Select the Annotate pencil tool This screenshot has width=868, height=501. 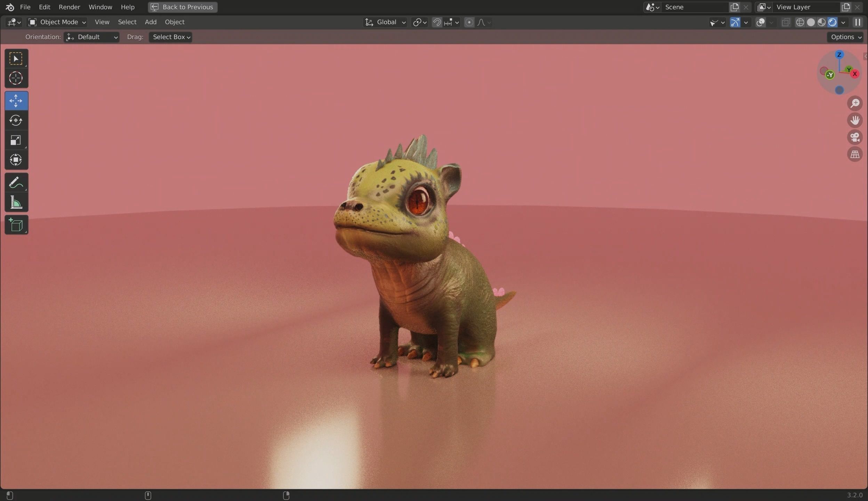coord(16,182)
